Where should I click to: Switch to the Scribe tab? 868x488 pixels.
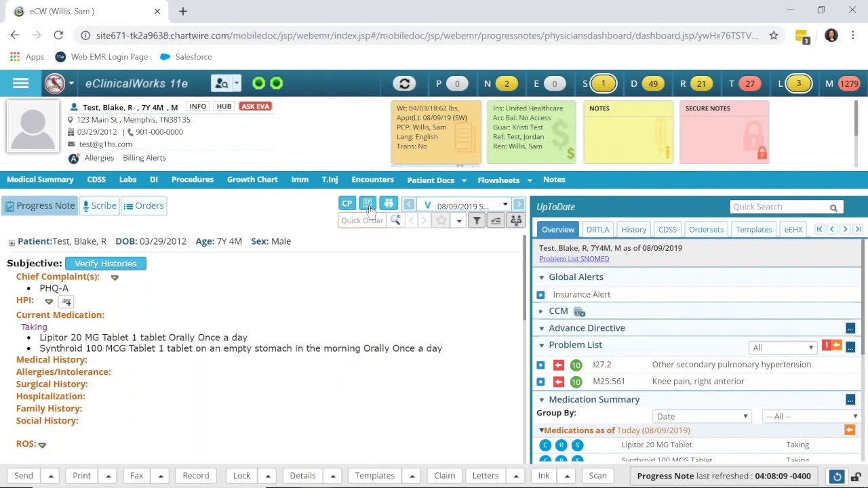point(99,206)
